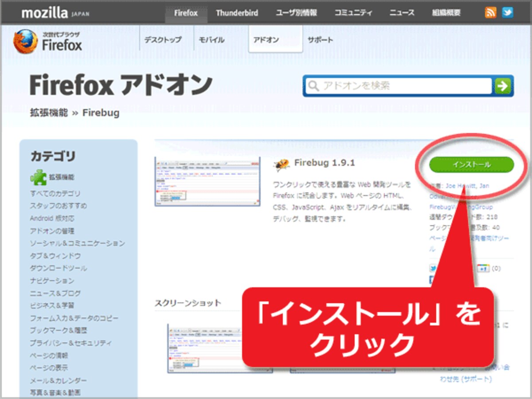The image size is (532, 399).
Task: Open the Twitter icon in header
Action: [508, 12]
